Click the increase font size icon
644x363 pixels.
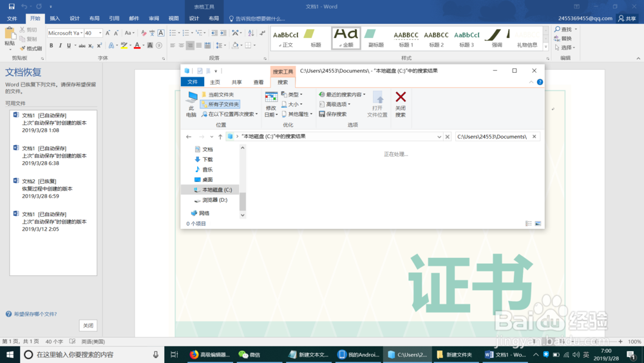pyautogui.click(x=108, y=33)
